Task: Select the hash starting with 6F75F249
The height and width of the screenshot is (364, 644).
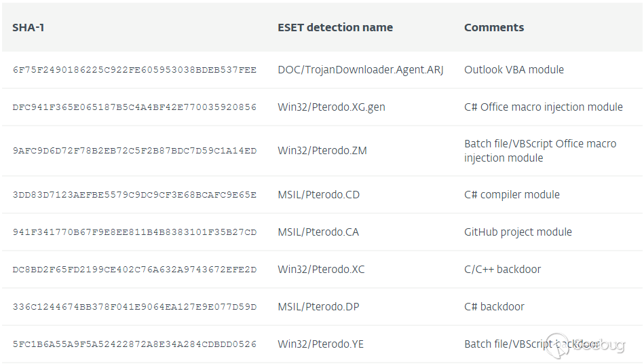Action: [x=134, y=70]
